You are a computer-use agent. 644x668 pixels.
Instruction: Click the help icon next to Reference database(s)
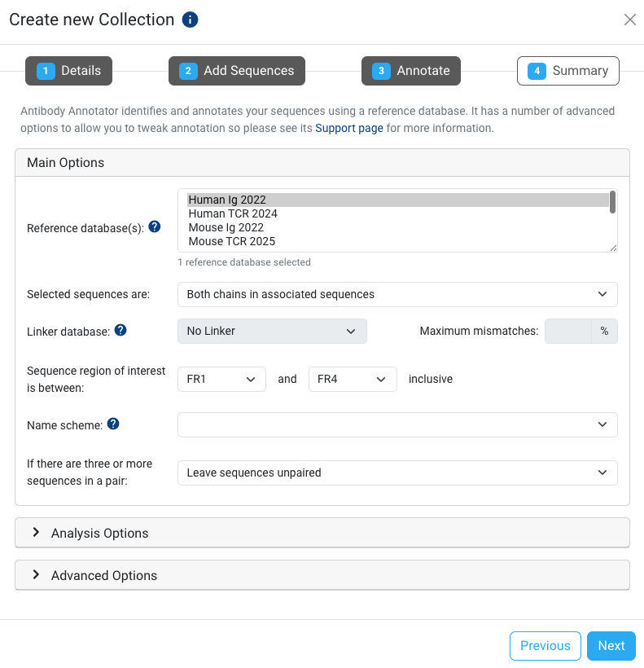[x=155, y=227]
